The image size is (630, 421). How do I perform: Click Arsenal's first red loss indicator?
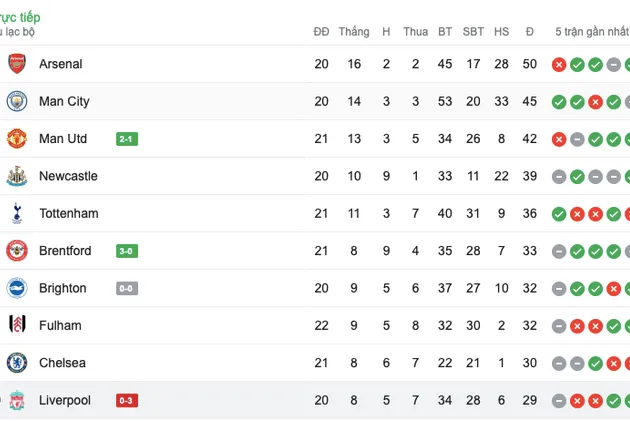[559, 64]
